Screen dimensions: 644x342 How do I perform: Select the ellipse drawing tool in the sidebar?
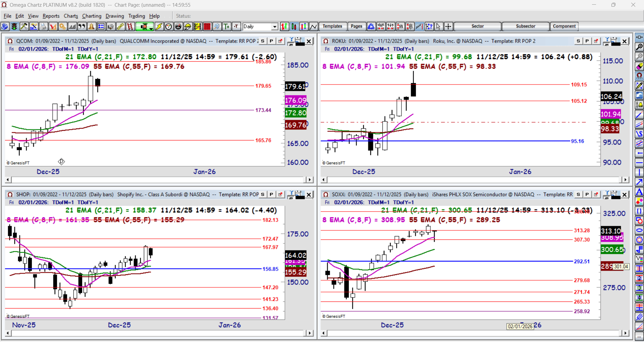point(639,231)
